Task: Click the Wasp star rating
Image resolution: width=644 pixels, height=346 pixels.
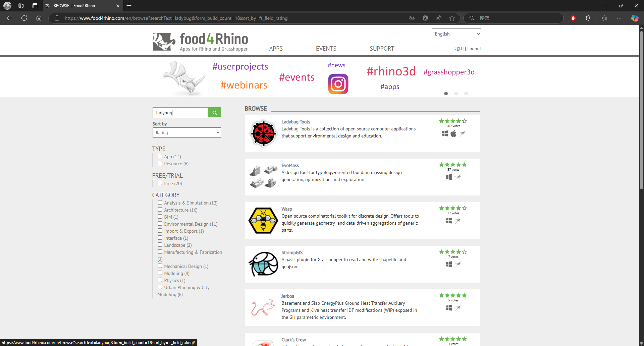Action: coord(453,208)
